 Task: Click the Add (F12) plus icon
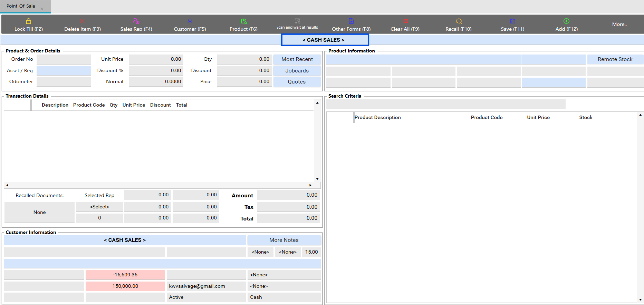pyautogui.click(x=566, y=21)
